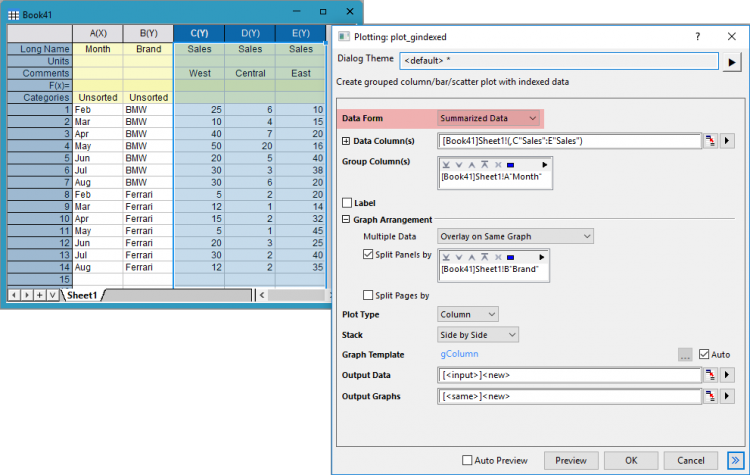Click move-down icon in Split Panels box
Viewport: 750px width, 475px height.
coord(459,257)
